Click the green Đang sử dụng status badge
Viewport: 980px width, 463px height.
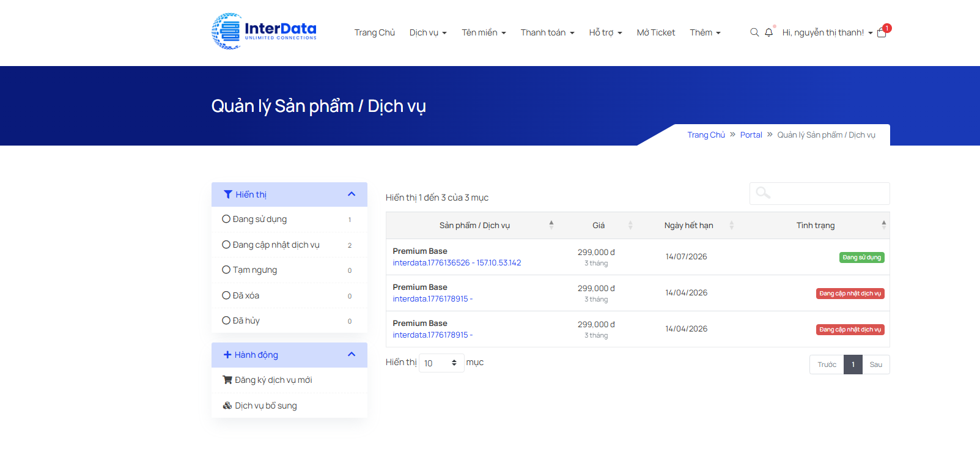[861, 257]
